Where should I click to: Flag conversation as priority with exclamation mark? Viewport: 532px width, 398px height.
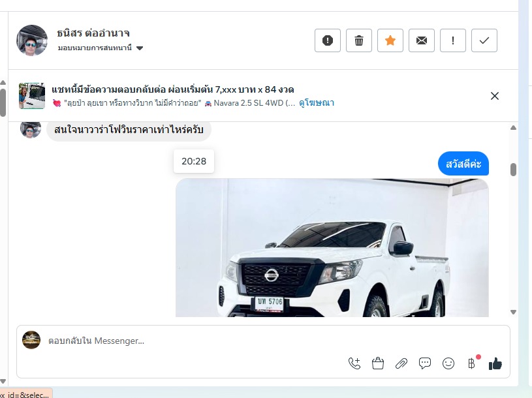tap(453, 40)
